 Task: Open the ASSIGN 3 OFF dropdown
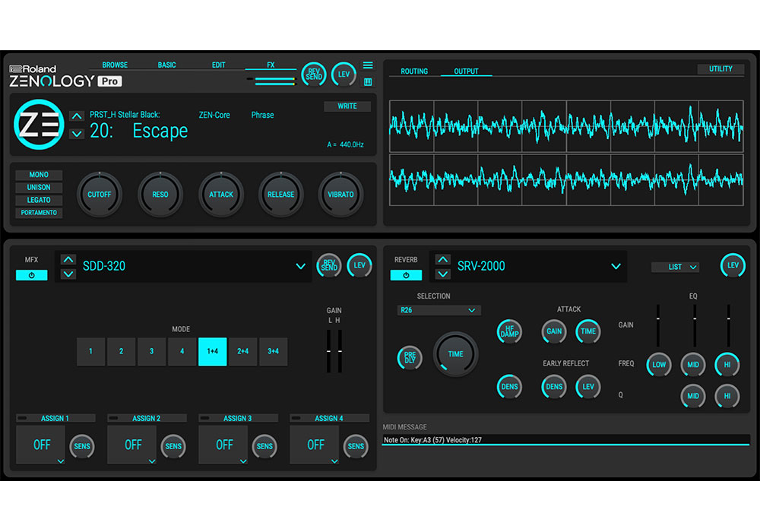click(x=223, y=445)
